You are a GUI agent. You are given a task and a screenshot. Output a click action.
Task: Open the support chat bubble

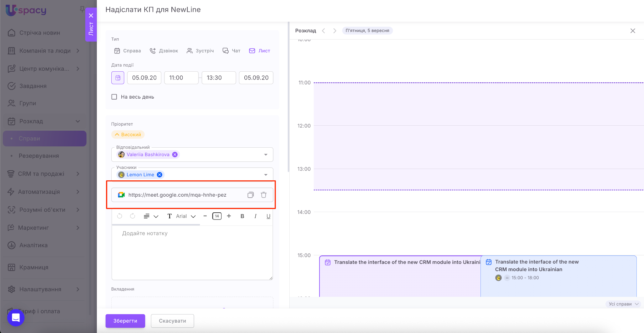(16, 318)
